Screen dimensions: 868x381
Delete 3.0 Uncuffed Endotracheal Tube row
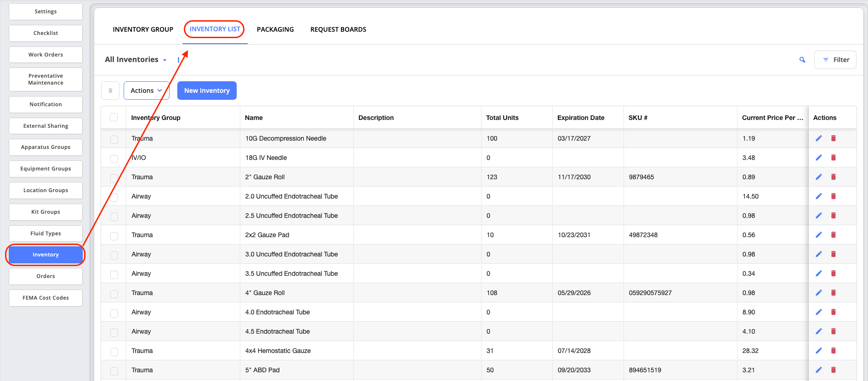pos(834,254)
